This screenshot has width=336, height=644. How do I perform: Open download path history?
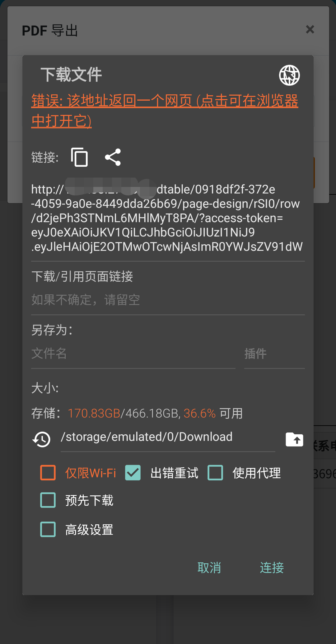(x=41, y=439)
